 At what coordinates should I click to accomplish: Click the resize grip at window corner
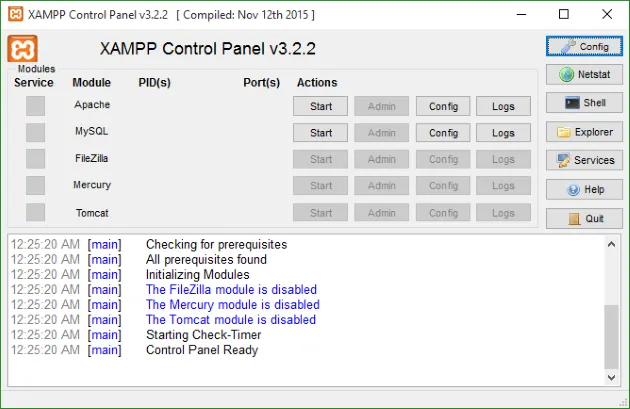click(x=624, y=402)
